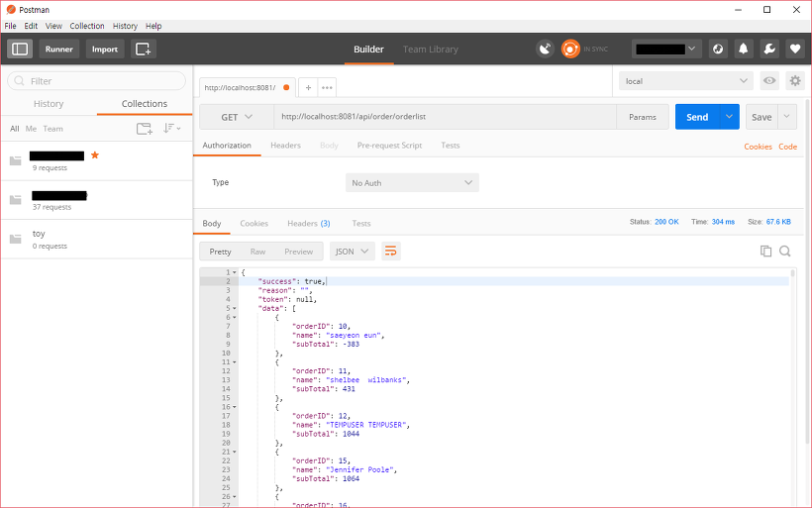812x508 pixels.
Task: Copy response body with copy icon
Action: pos(765,252)
